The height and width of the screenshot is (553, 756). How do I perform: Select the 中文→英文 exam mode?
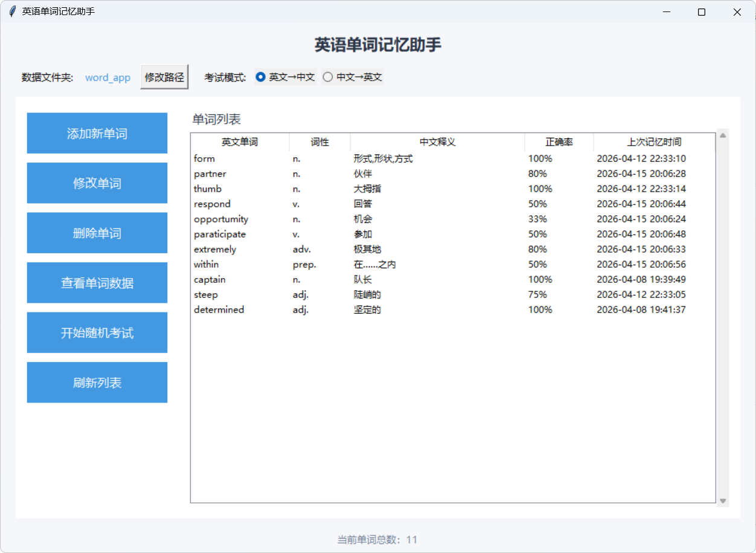pos(353,77)
